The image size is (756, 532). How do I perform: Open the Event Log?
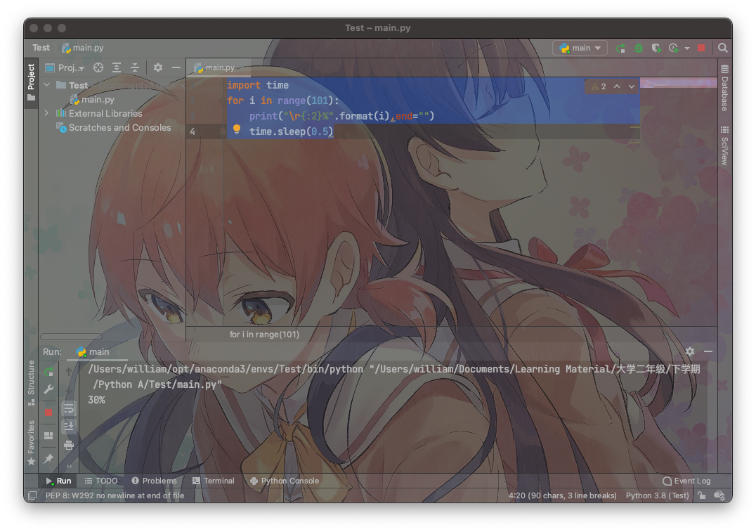coord(686,481)
